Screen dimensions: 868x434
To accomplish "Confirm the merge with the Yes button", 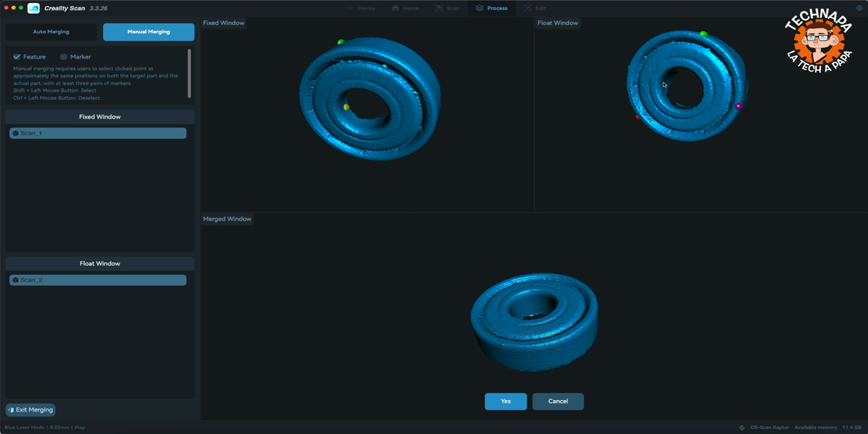I will pos(506,401).
